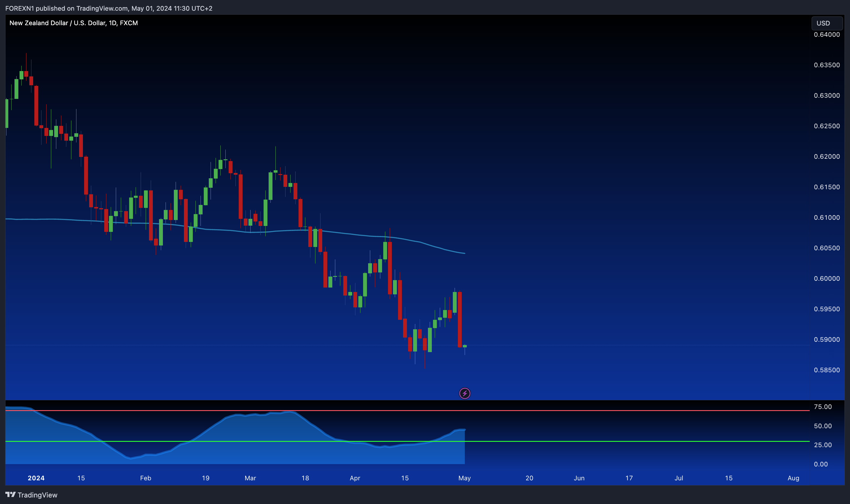
Task: Click the 0.63500 price scale label
Action: 827,65
